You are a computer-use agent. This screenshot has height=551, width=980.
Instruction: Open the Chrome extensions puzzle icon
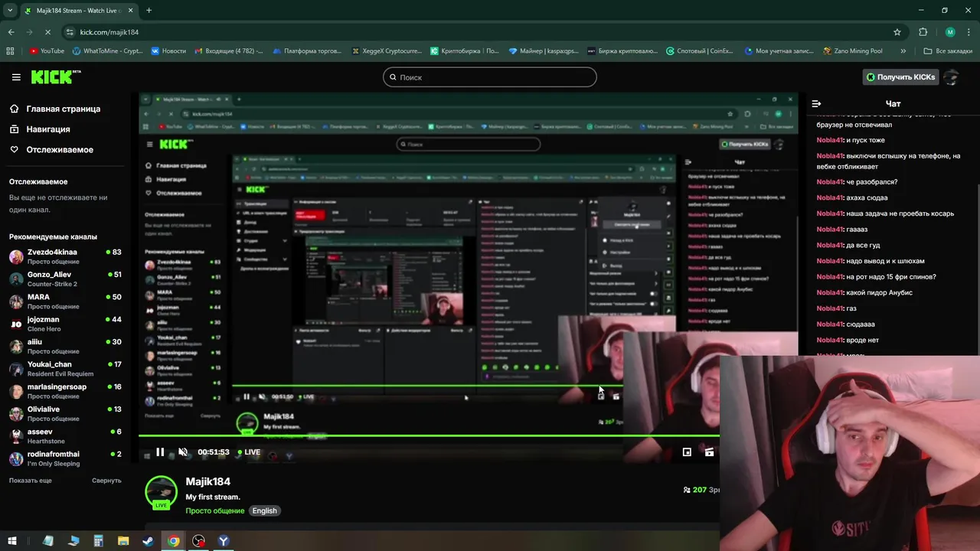pos(923,32)
